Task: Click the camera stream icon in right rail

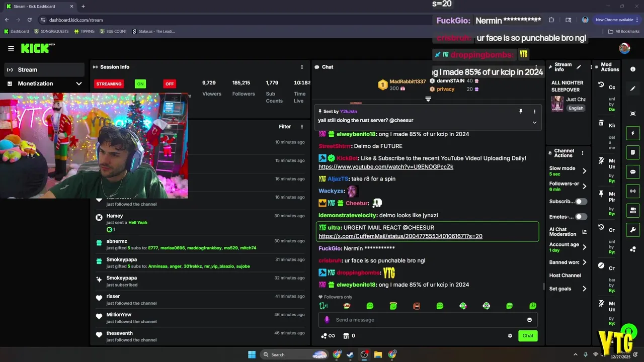Action: 633,210
